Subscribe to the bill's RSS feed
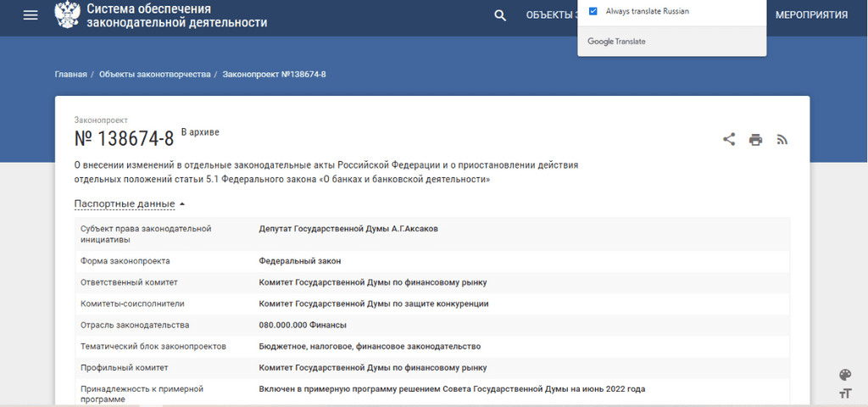Screen dimensions: 868x407 pyautogui.click(x=782, y=140)
